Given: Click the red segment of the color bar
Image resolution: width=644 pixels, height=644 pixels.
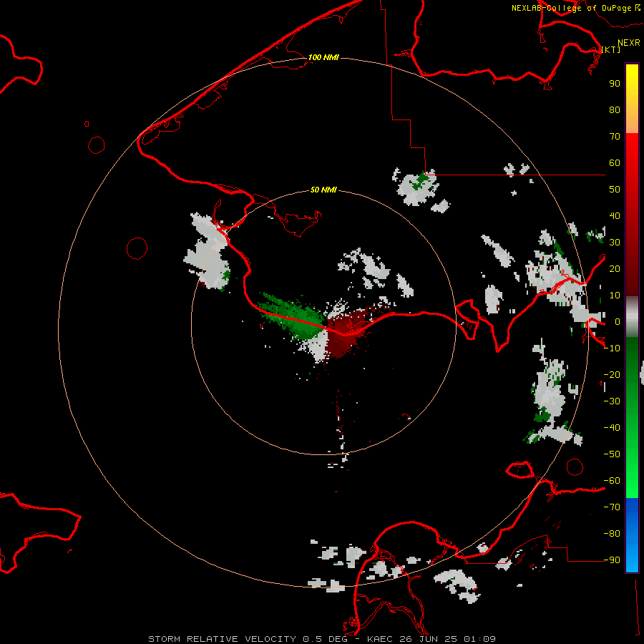Looking at the screenshot, I should [x=632, y=215].
